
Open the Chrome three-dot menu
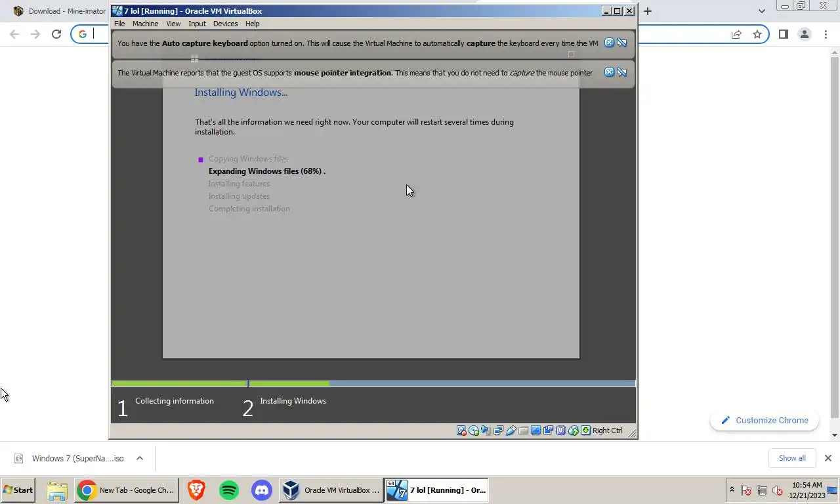click(826, 34)
